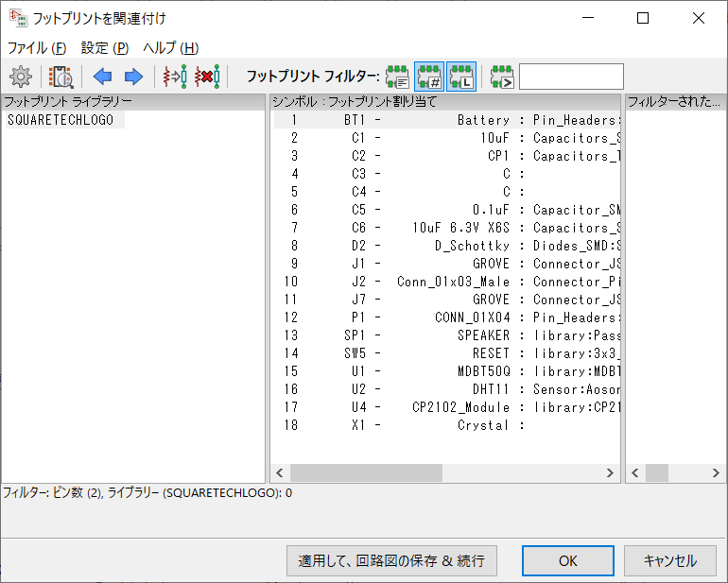
Task: Maximize the フットプリントを関連付け window
Action: pyautogui.click(x=643, y=18)
